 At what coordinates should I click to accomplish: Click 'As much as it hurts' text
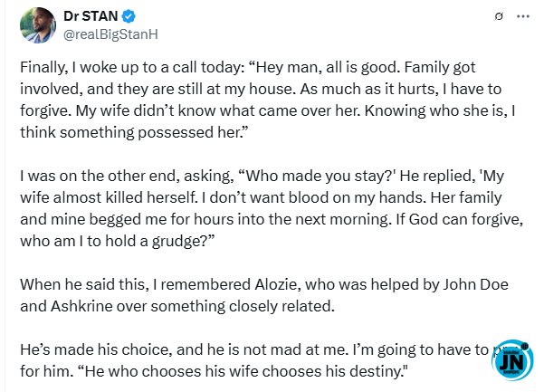click(x=368, y=89)
